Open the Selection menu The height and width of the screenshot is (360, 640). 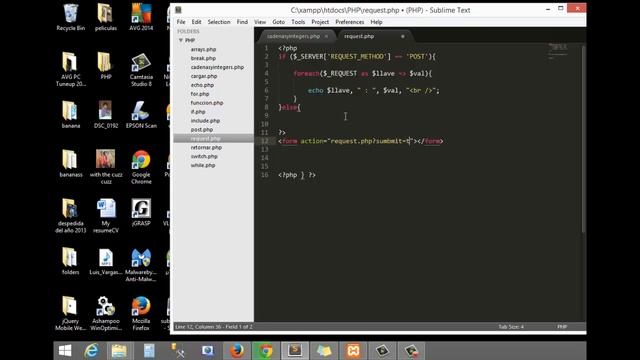pyautogui.click(x=219, y=22)
